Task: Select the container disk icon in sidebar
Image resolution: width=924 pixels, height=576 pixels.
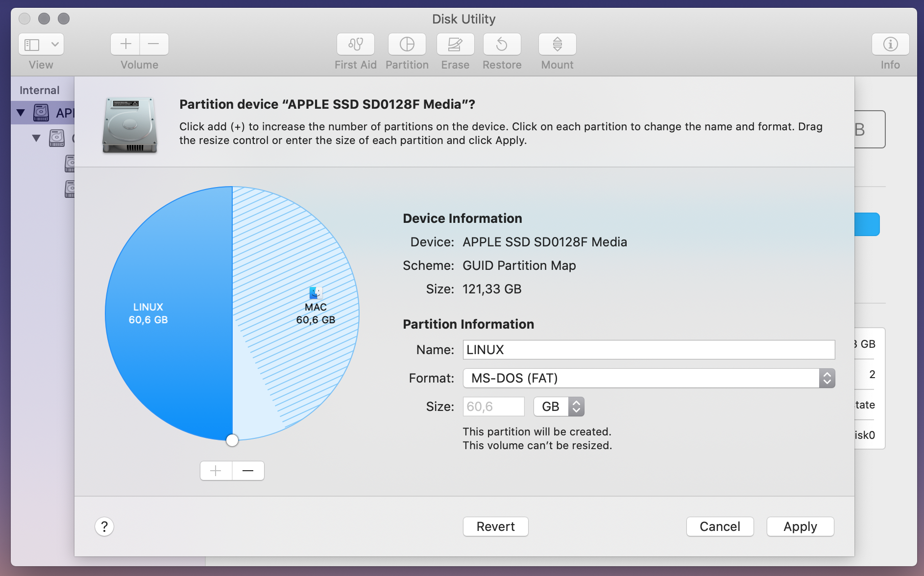Action: point(57,138)
